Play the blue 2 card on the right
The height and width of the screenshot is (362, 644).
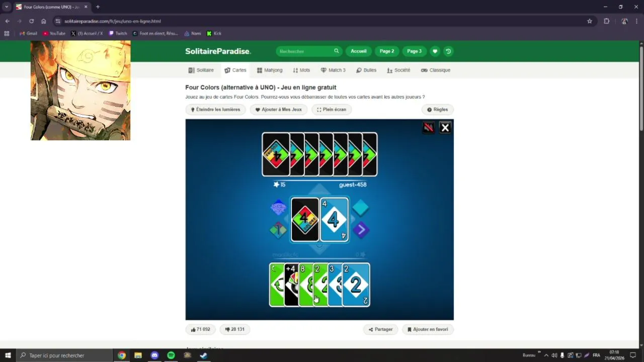[x=356, y=285]
